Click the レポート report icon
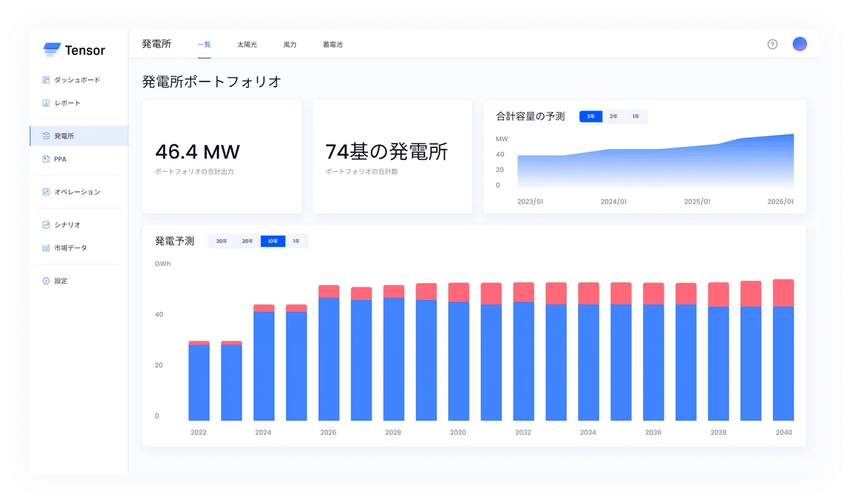The image size is (850, 504). 46,103
